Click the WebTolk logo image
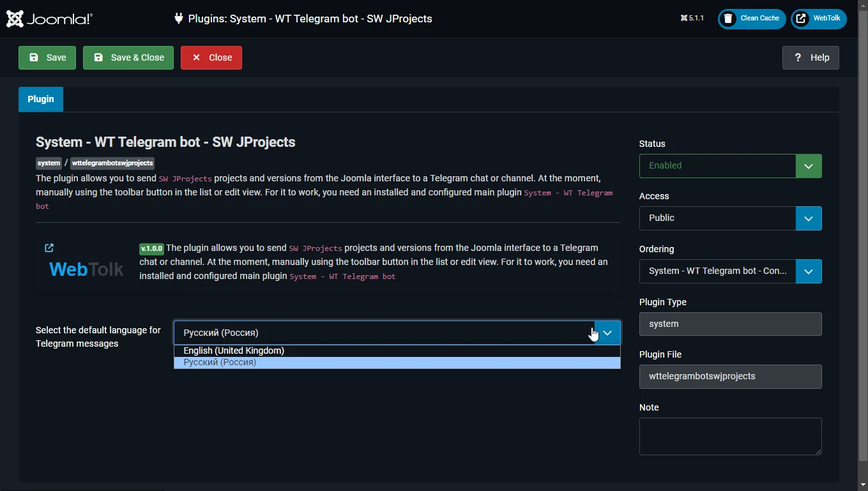The width and height of the screenshot is (868, 491). click(x=86, y=269)
